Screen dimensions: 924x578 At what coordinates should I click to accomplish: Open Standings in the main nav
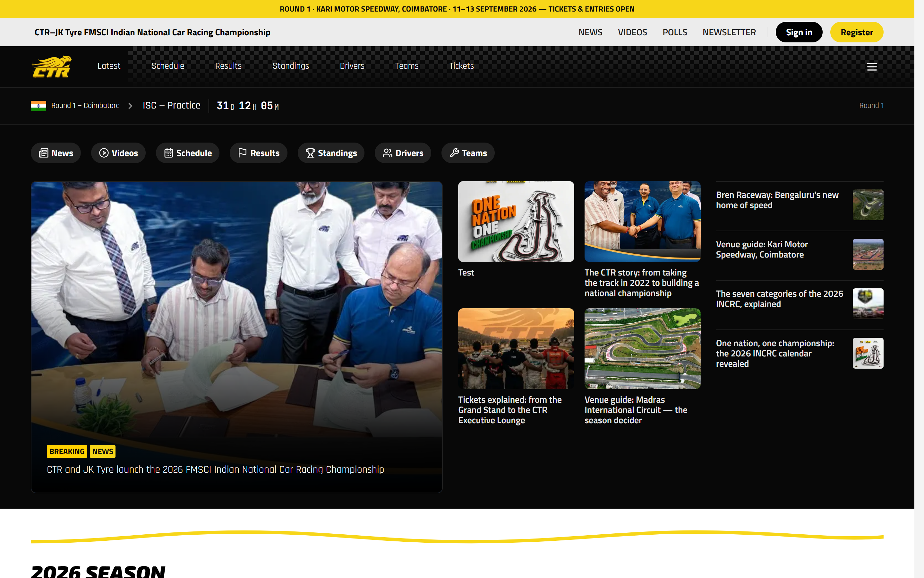coord(291,66)
